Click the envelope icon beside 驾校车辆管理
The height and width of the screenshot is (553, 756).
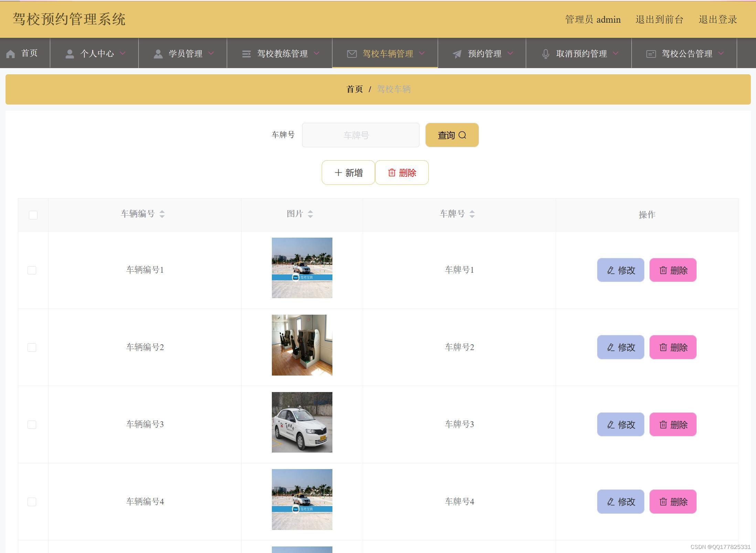[x=352, y=54]
